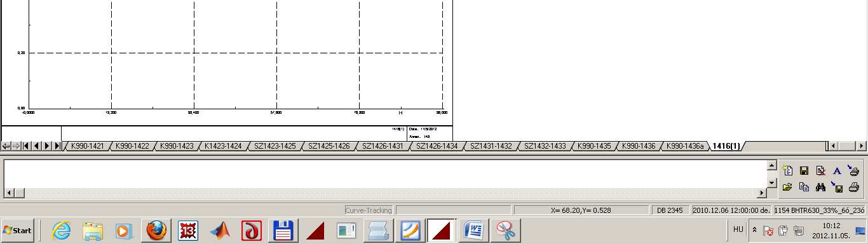Switch to Firefox in taskbar

156,231
